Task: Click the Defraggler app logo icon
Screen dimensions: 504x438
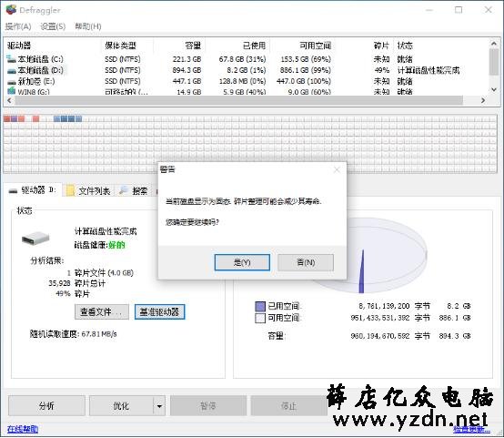Action: click(x=11, y=10)
